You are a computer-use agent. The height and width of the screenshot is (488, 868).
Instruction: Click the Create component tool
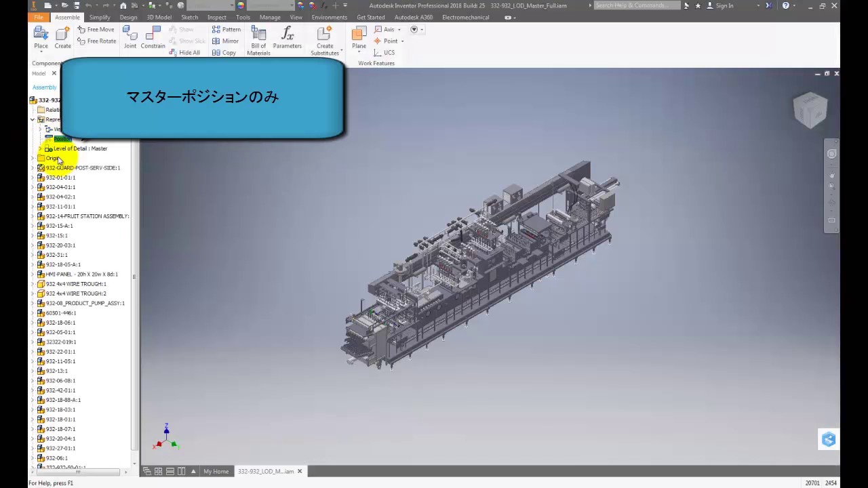coord(62,37)
